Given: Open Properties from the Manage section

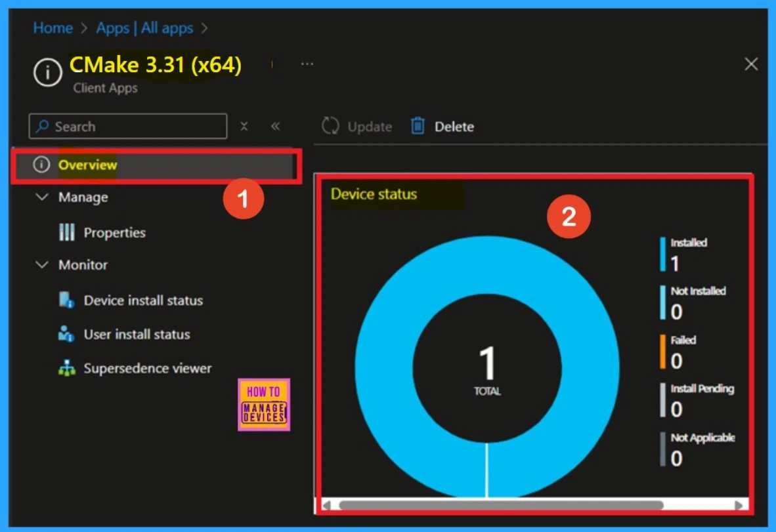Looking at the screenshot, I should [x=114, y=232].
